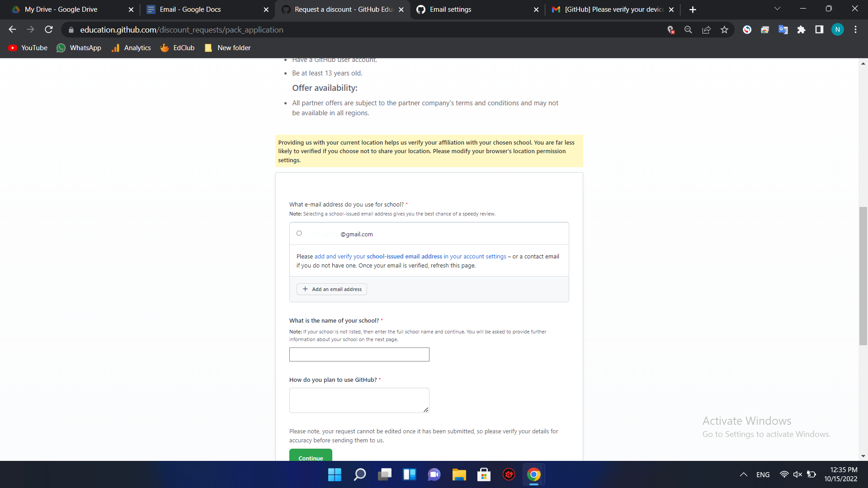This screenshot has width=868, height=488.
Task: Open Microsoft Store from taskbar
Action: click(x=484, y=474)
